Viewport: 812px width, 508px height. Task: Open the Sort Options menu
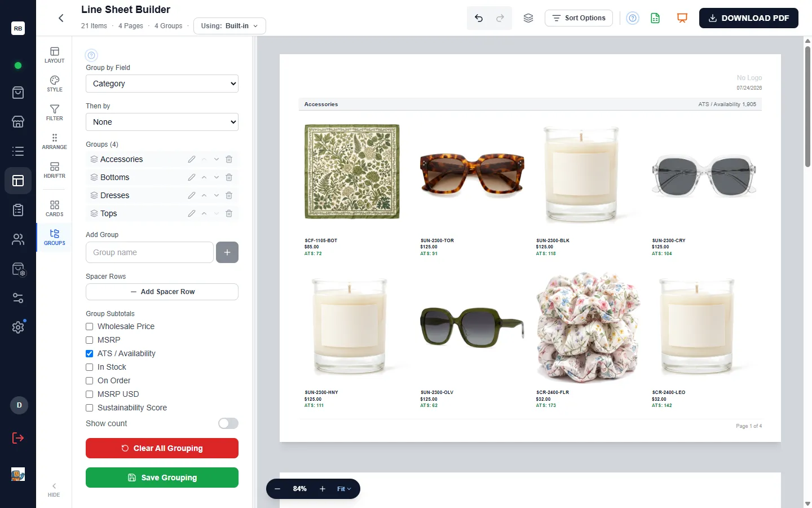click(x=579, y=18)
